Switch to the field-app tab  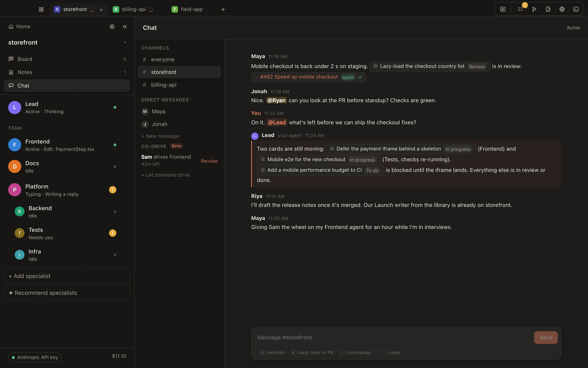[187, 9]
